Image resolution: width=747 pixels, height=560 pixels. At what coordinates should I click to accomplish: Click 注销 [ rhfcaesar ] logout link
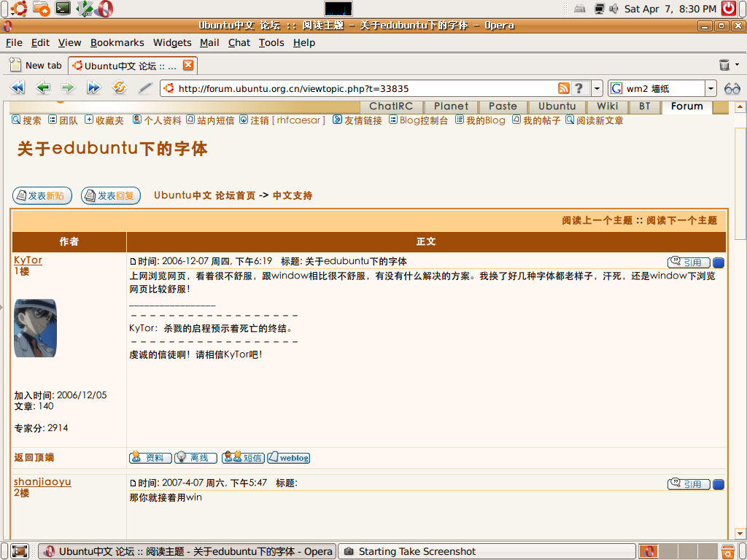click(x=282, y=120)
